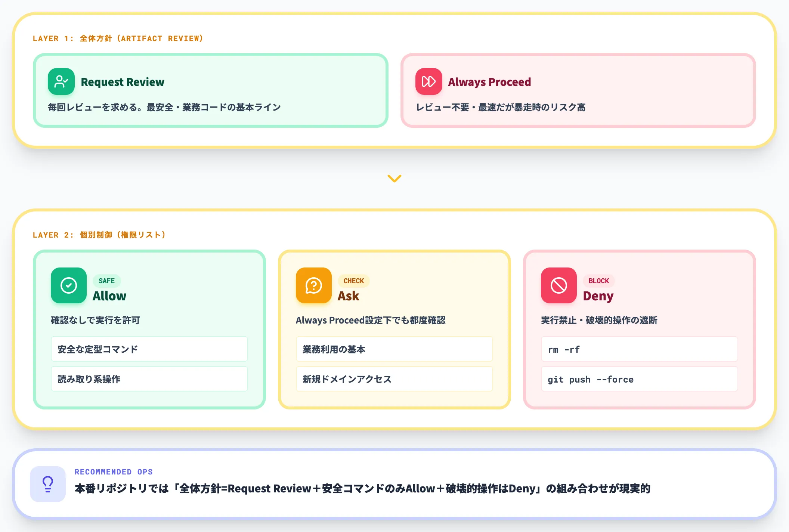Screen dimensions: 789x532
Task: Click the '毎回レビューを求める' description text
Action: coord(164,107)
